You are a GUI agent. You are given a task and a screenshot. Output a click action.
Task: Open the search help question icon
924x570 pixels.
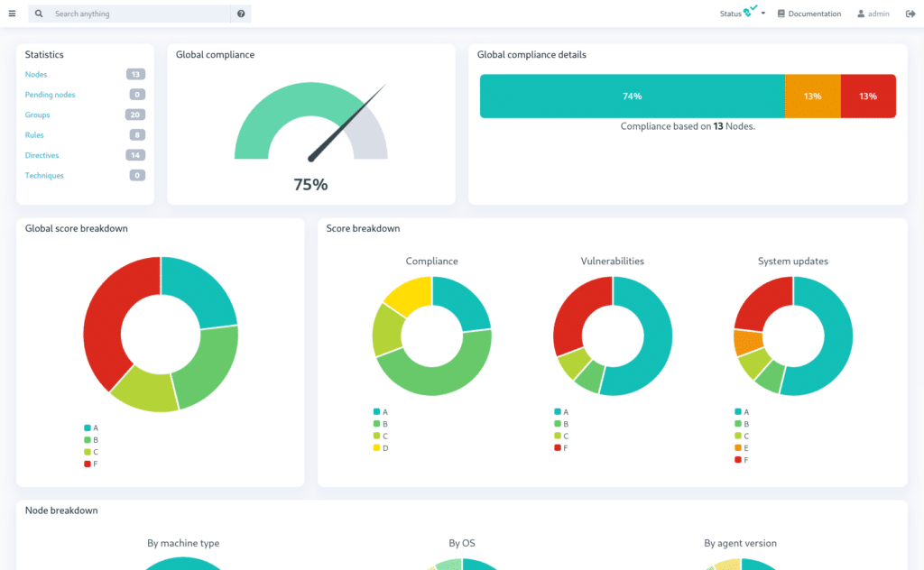241,14
